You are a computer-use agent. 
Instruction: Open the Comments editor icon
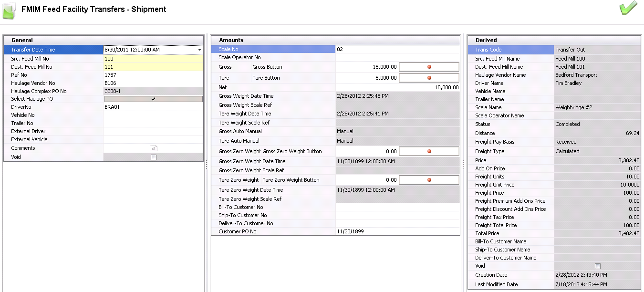[153, 148]
